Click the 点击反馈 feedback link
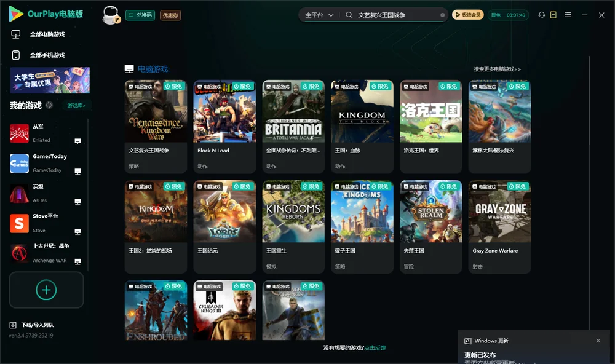The width and height of the screenshot is (615, 364). [x=375, y=347]
